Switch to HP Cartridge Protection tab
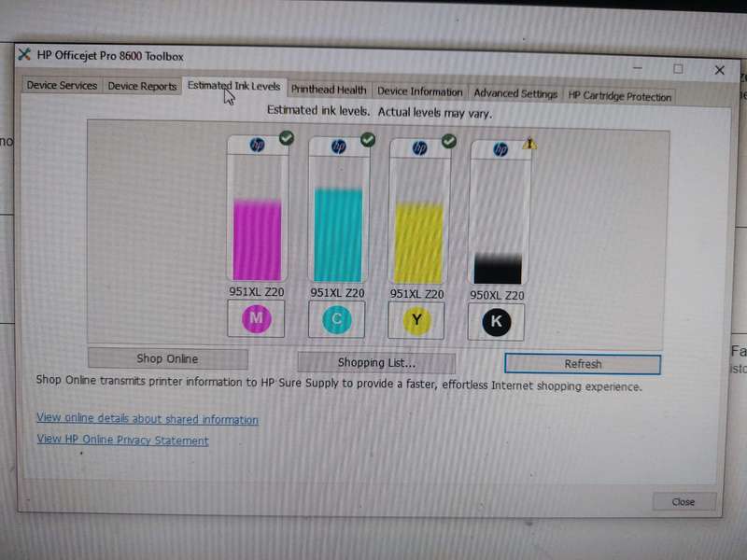Screen dimensions: 747x560 pos(619,96)
